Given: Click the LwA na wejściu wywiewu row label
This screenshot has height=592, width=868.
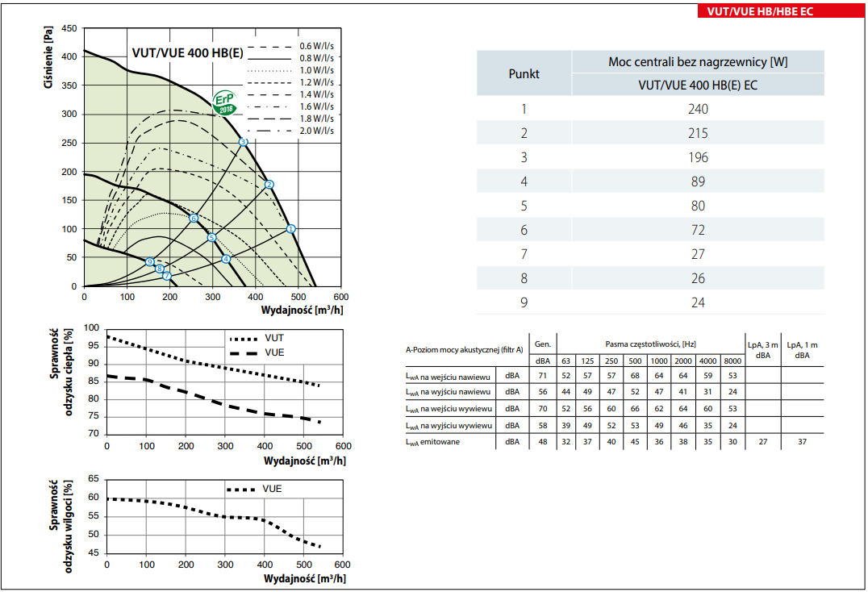Looking at the screenshot, I should click(449, 409).
